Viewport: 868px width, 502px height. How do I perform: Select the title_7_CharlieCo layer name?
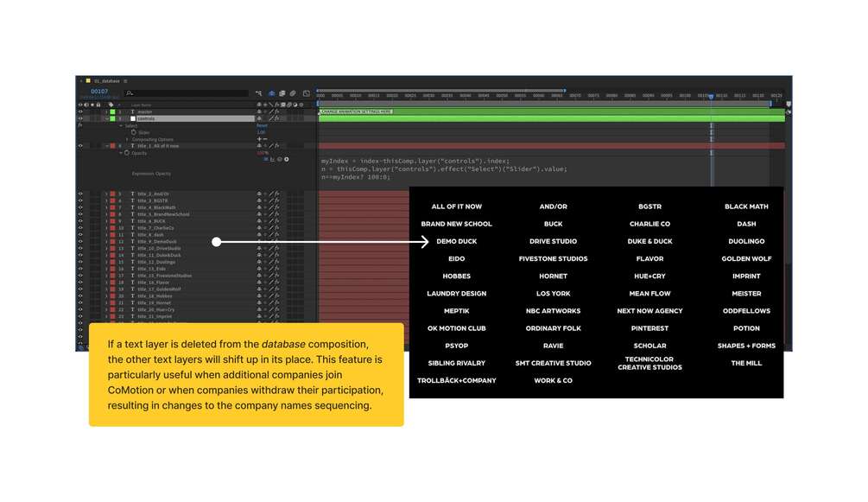(x=155, y=228)
